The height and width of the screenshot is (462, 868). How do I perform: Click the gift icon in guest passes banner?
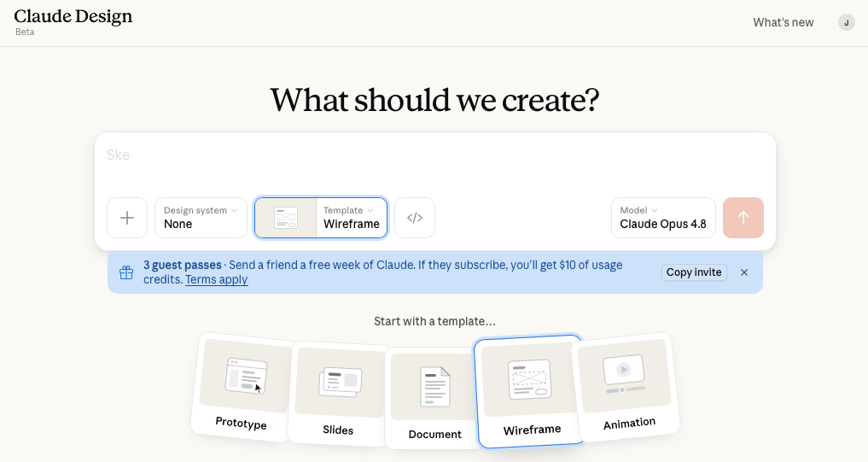[x=126, y=272]
